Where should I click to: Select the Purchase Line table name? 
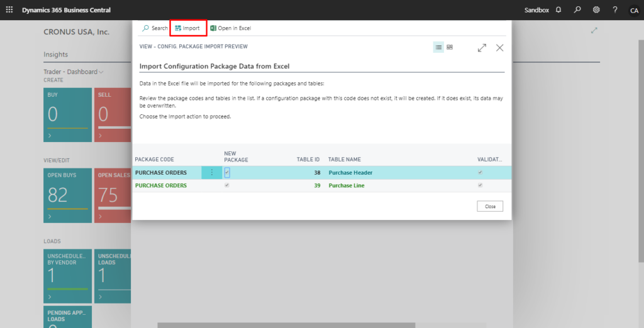click(347, 185)
